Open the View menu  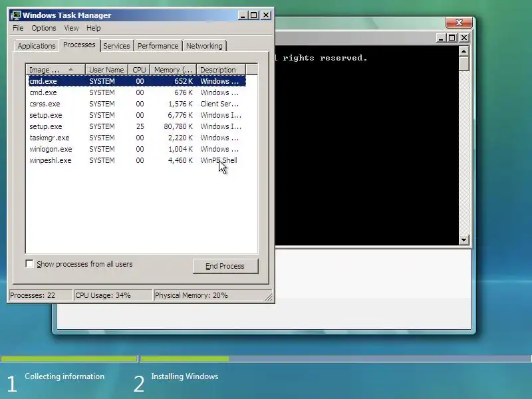71,28
